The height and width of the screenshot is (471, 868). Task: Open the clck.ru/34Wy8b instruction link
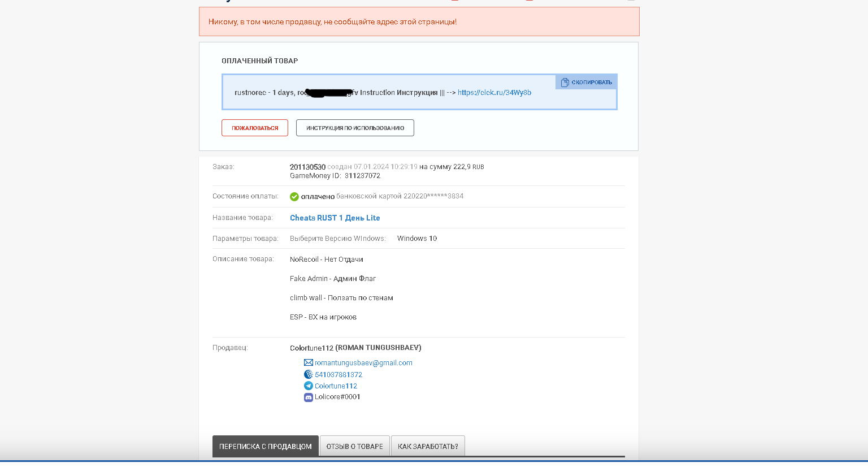[494, 93]
